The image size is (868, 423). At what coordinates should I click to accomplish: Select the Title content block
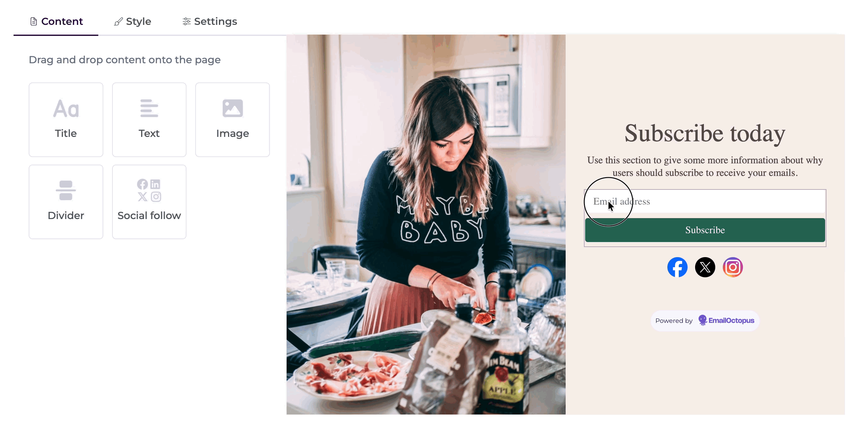click(66, 120)
